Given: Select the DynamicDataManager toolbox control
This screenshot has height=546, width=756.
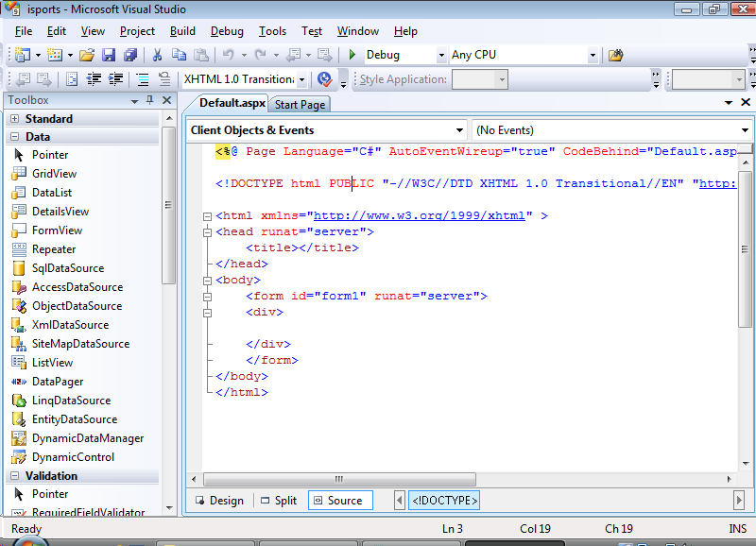Looking at the screenshot, I should [88, 438].
